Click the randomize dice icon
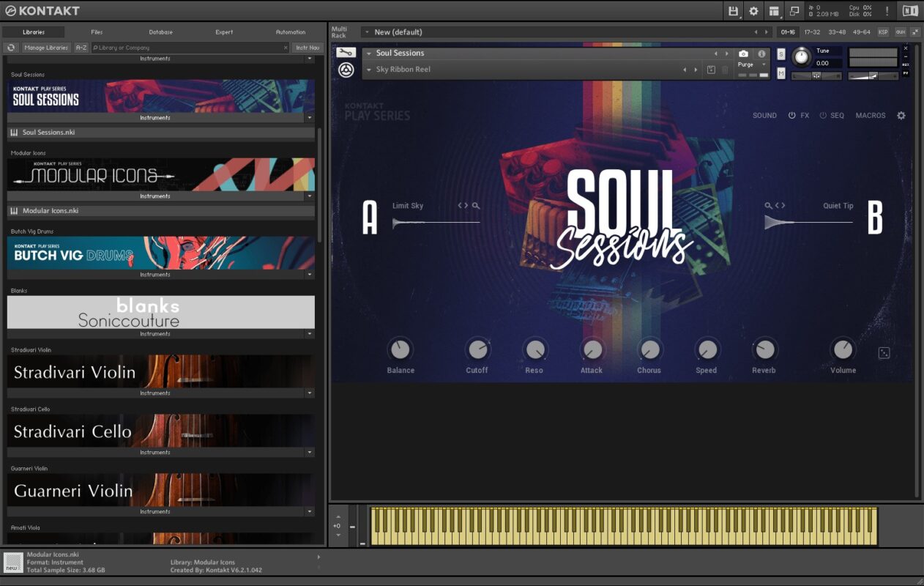 pos(884,353)
